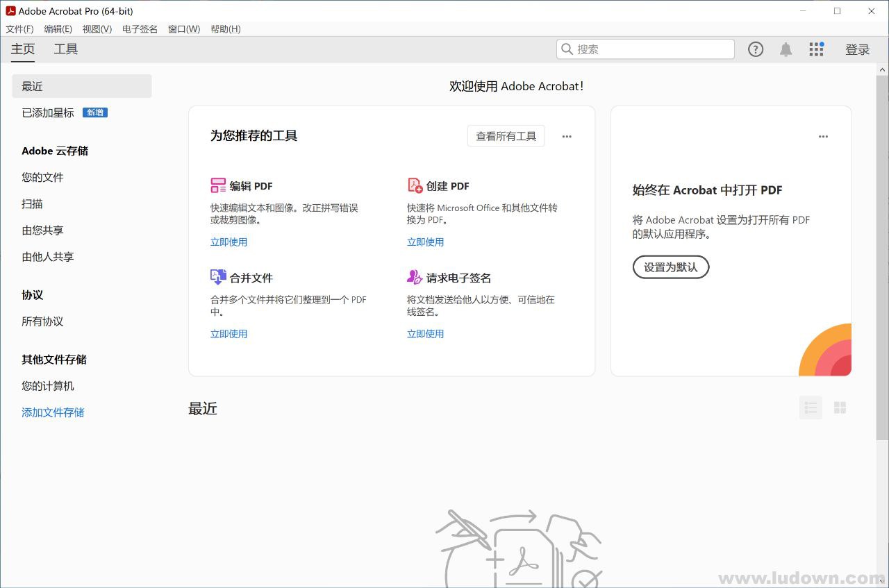Click the 设置为默认 button
Screen dimensions: 889x588
[x=670, y=267]
